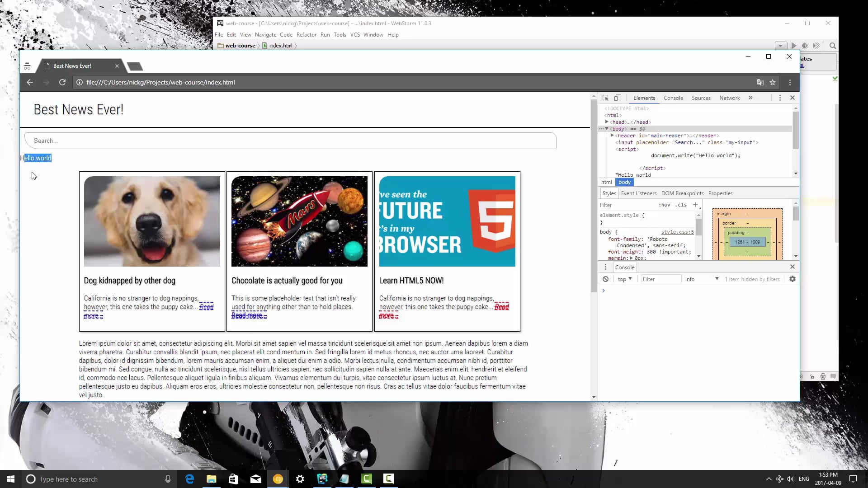Switch to the Network tab in DevTools
Image resolution: width=868 pixels, height=488 pixels.
(x=729, y=98)
